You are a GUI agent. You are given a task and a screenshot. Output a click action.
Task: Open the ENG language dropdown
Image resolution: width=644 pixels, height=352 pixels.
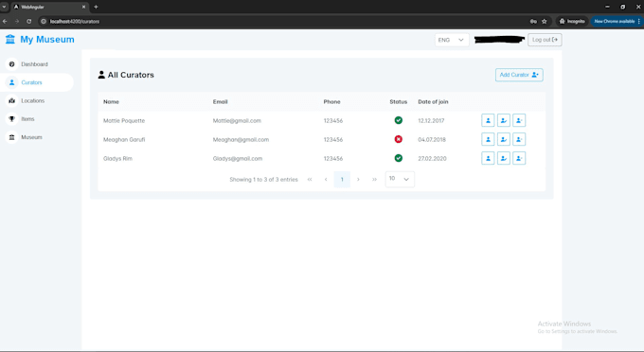pyautogui.click(x=452, y=40)
